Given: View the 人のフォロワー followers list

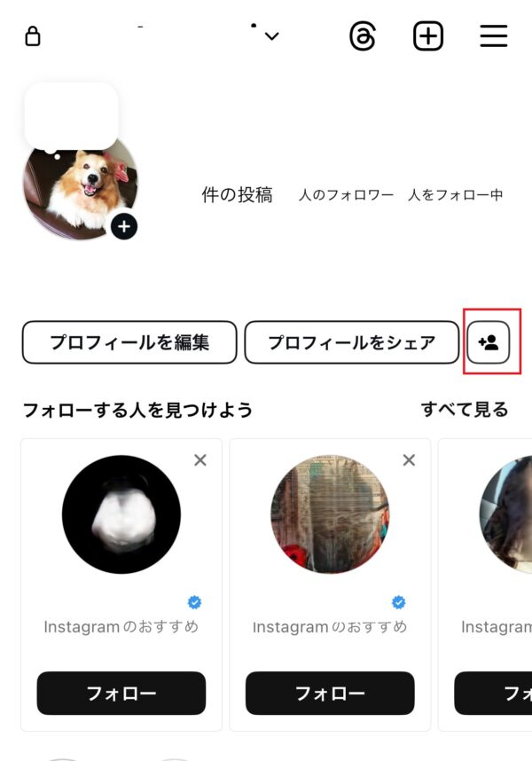Looking at the screenshot, I should click(347, 195).
